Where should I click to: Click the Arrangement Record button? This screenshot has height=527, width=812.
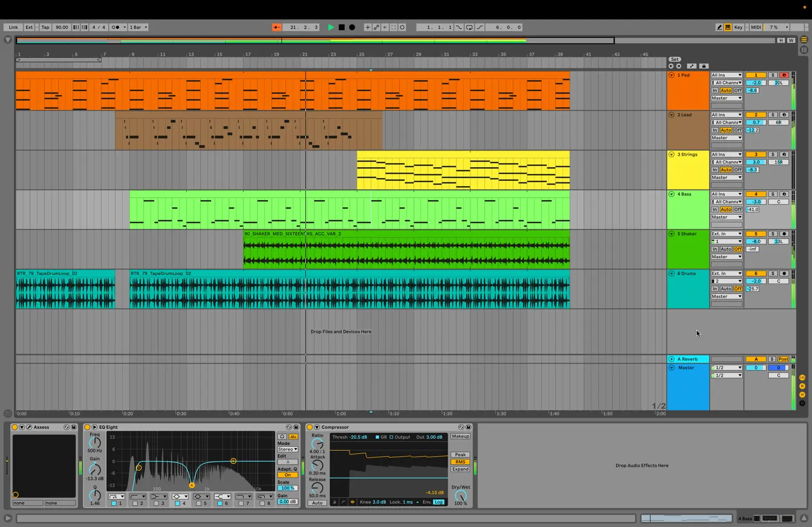352,27
